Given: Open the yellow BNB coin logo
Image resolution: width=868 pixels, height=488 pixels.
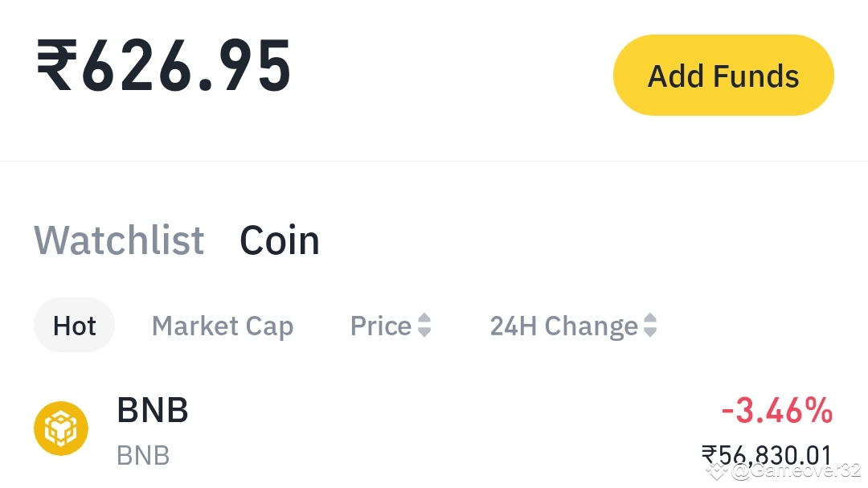Looking at the screenshot, I should click(61, 429).
